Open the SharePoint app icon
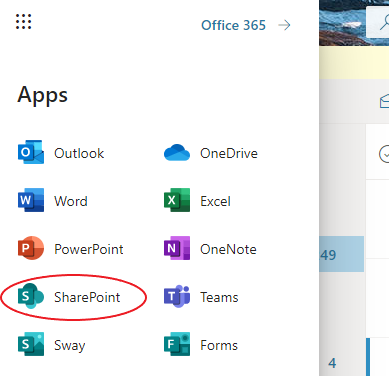The image size is (389, 376). (x=31, y=296)
